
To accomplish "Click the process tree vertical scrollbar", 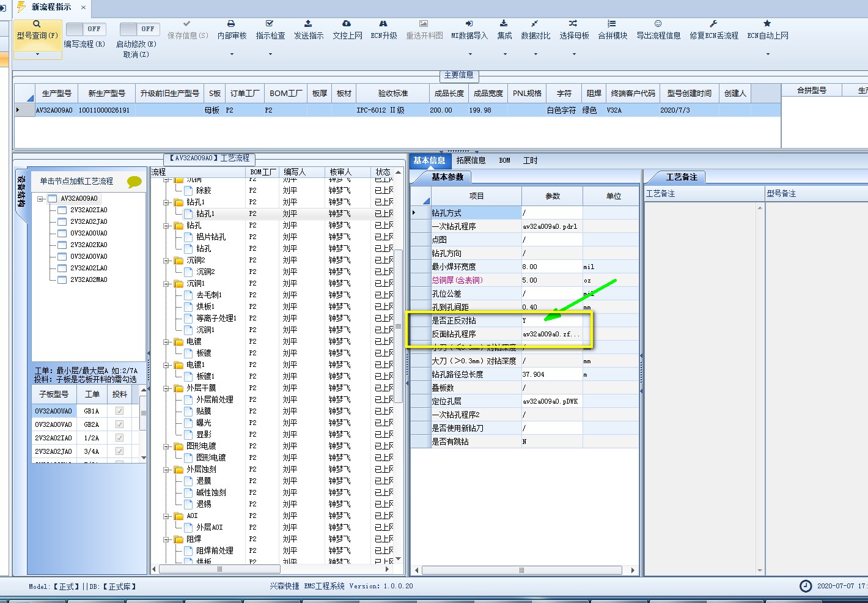I will pos(398,325).
